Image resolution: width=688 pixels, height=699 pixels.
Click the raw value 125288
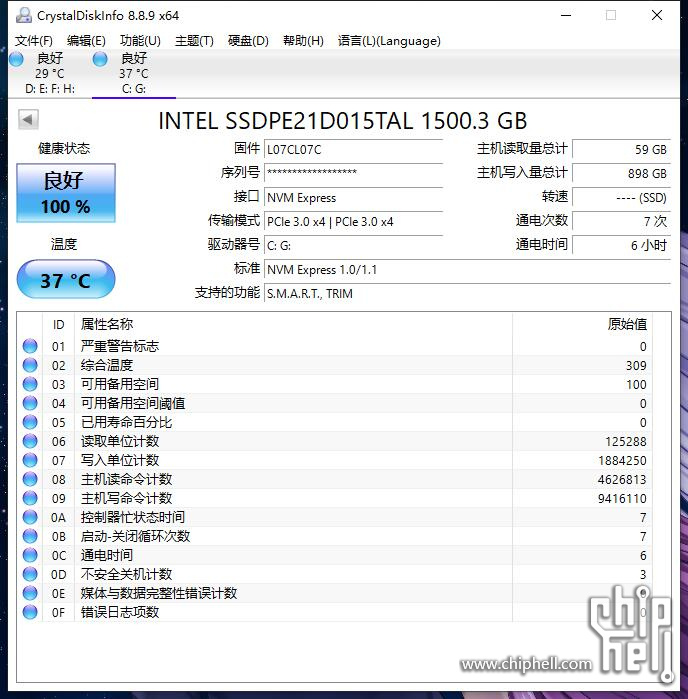coord(626,441)
